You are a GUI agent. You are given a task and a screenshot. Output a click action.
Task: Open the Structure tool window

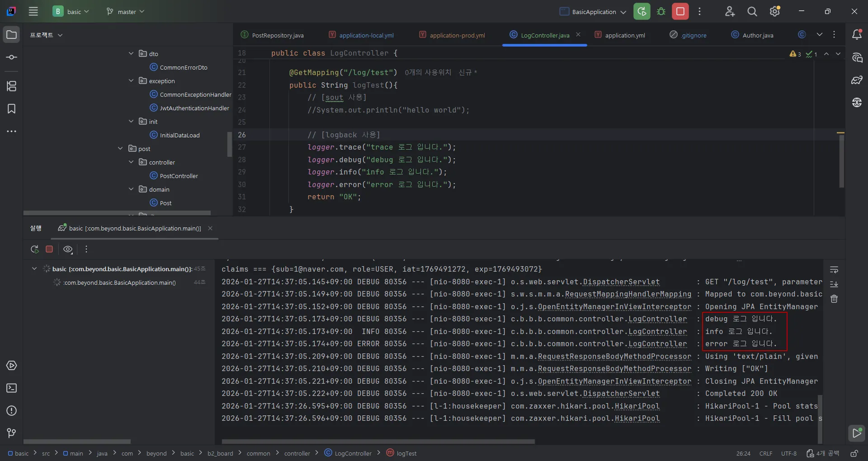pos(12,86)
